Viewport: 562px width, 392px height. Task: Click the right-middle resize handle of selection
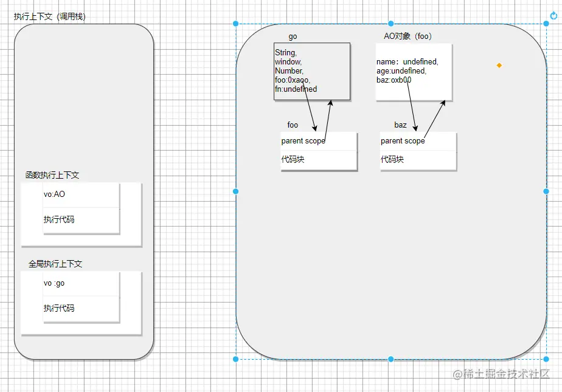(x=546, y=191)
